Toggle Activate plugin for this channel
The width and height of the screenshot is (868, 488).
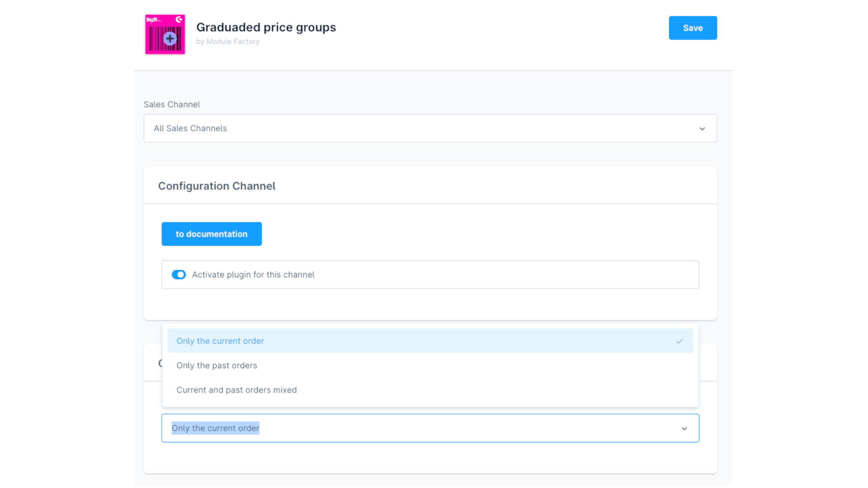(179, 275)
